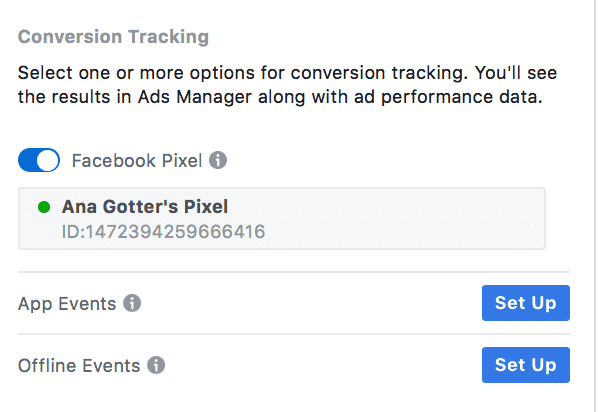
Task: Click the Offline Events label
Action: tap(79, 365)
